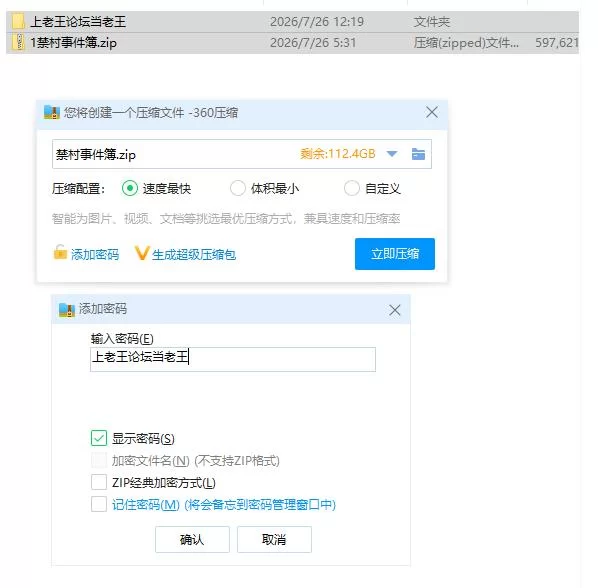This screenshot has width=598, height=588.
Task: Select the 上老王论坛当老王 folder name
Action: (x=78, y=22)
